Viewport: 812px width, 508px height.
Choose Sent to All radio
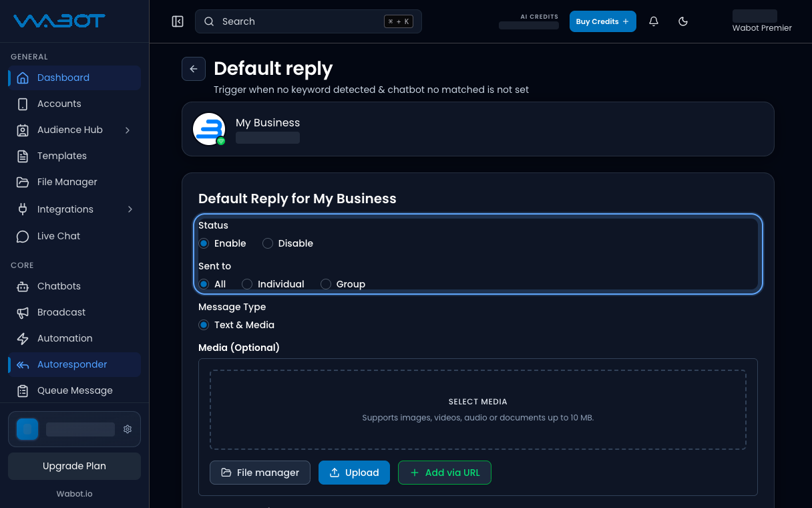(204, 284)
